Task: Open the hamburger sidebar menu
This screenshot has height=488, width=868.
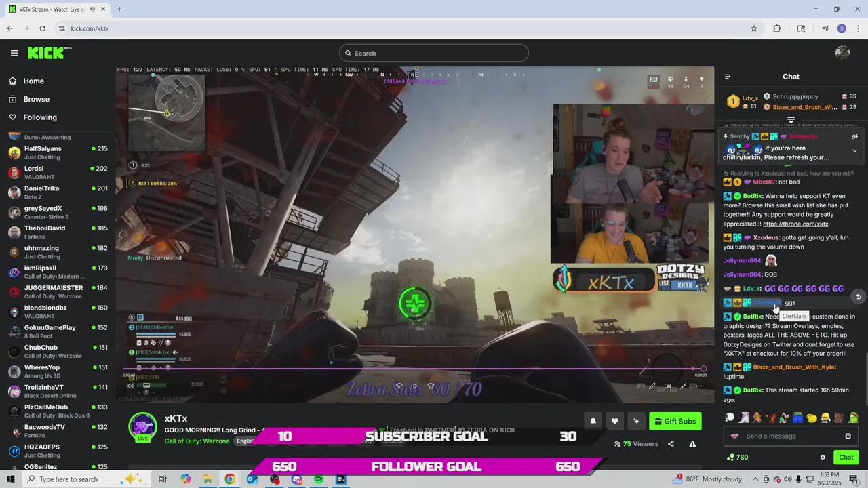Action: click(14, 53)
